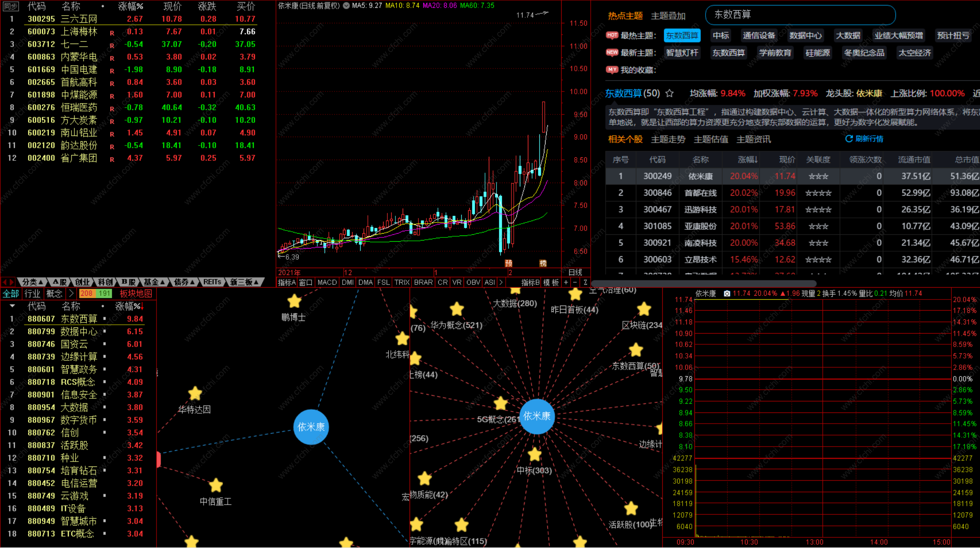Click the camera icon beside 依米康 intraday title
The image size is (980, 548).
pos(727,294)
